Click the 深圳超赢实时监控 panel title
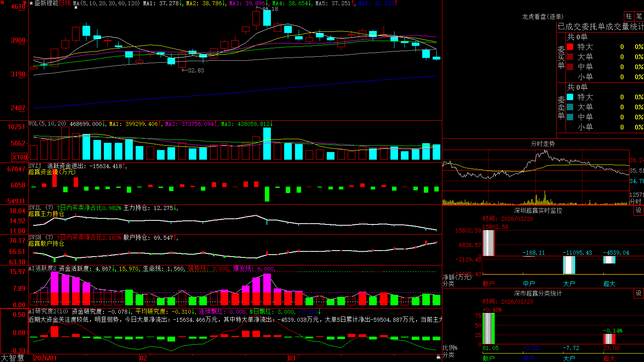The width and height of the screenshot is (644, 362). pyautogui.click(x=538, y=210)
